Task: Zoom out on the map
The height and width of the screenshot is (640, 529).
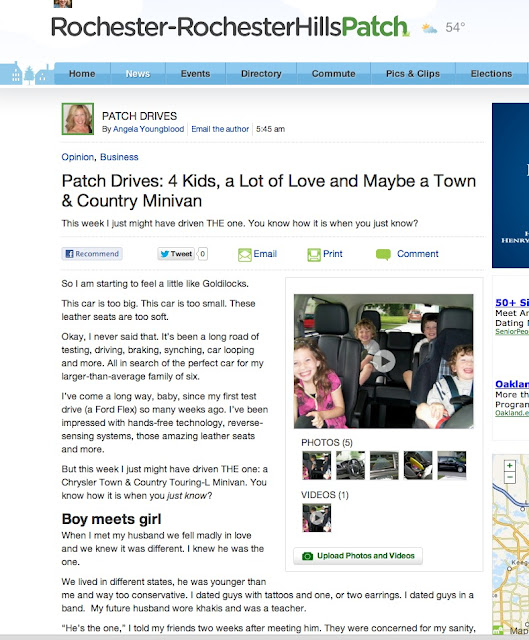Action: pos(510,477)
